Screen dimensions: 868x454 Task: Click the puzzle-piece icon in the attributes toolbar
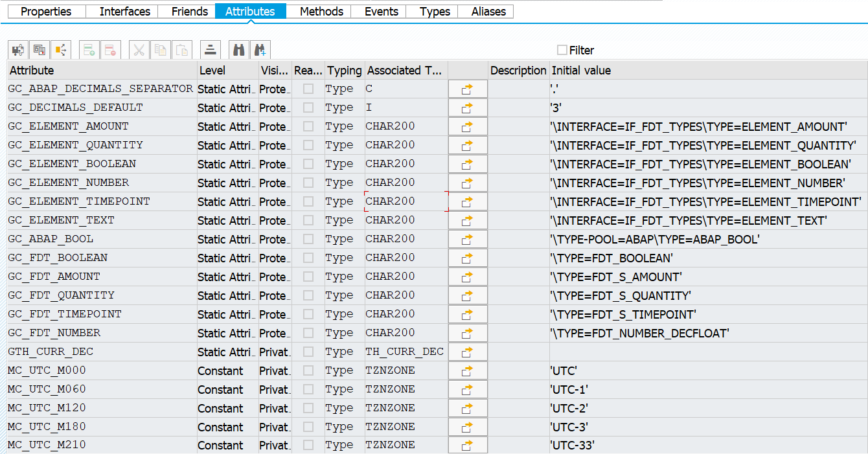coord(18,50)
